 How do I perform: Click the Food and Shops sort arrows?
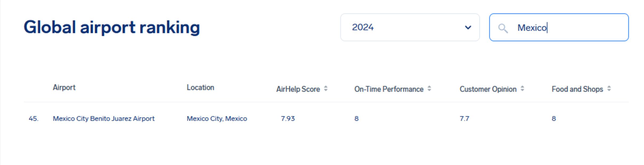609,89
